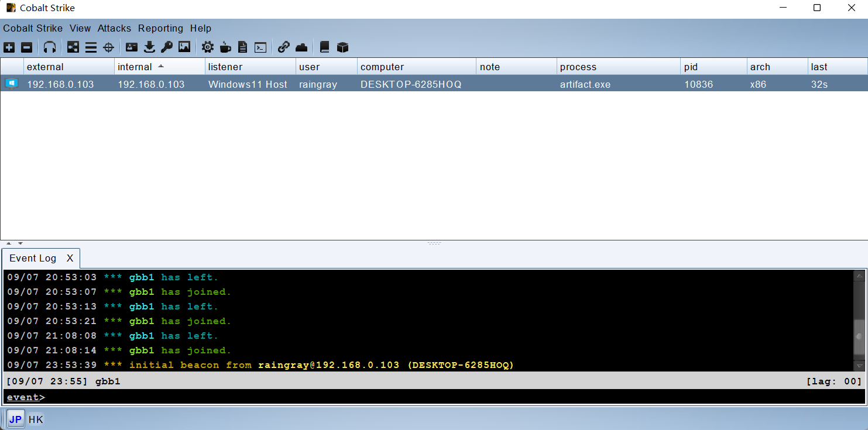Open the View menu

click(80, 28)
